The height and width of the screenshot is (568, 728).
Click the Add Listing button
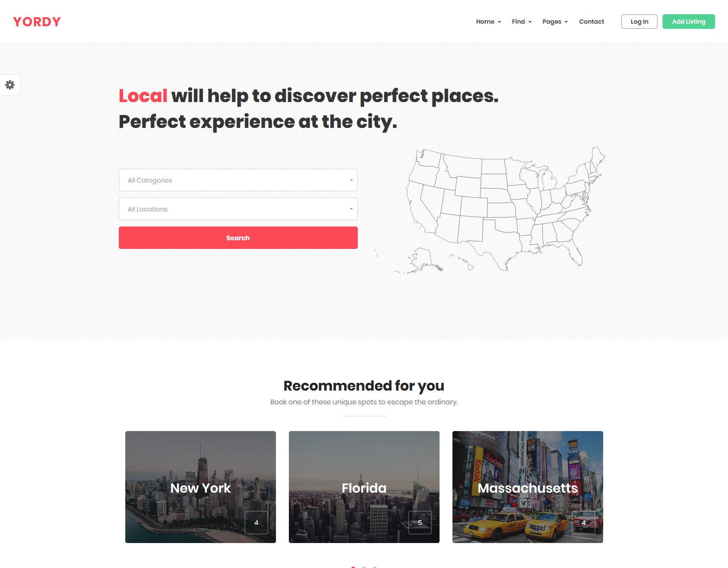point(688,22)
